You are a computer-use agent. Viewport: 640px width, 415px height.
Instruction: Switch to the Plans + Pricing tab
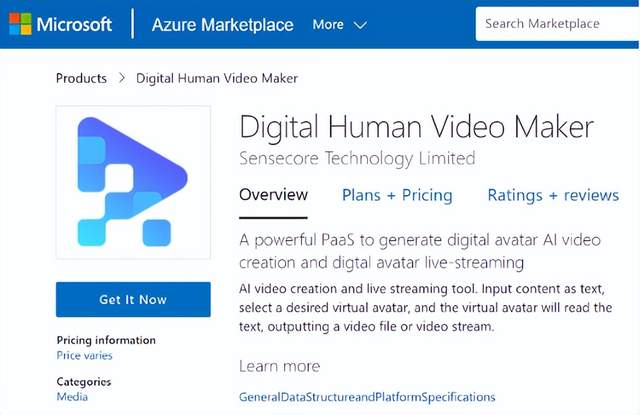click(397, 195)
